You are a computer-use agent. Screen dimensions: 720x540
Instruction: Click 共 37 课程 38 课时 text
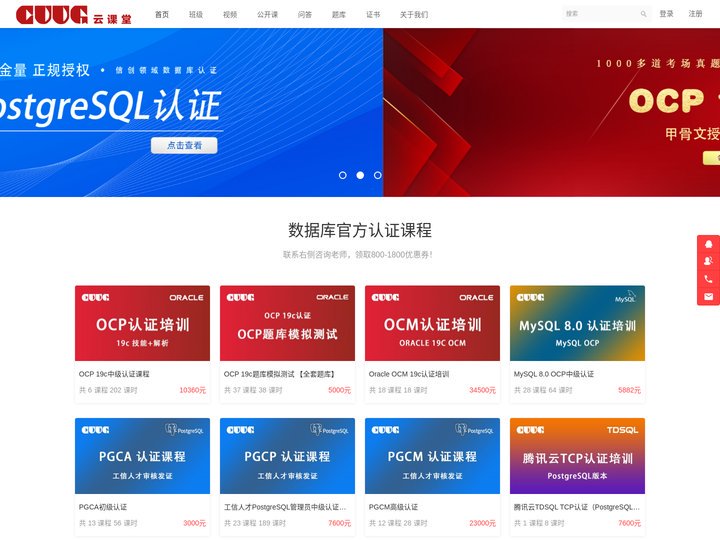pos(253,390)
